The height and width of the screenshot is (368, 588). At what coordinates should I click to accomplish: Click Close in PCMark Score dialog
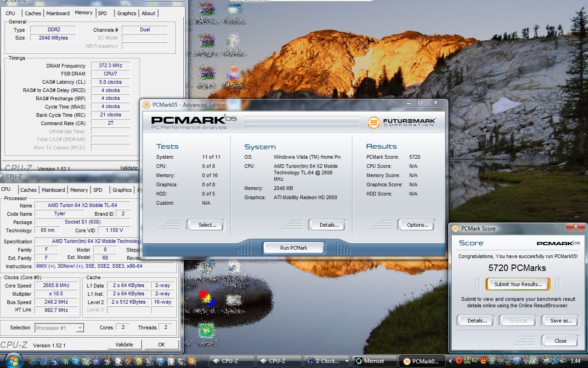[x=560, y=341]
